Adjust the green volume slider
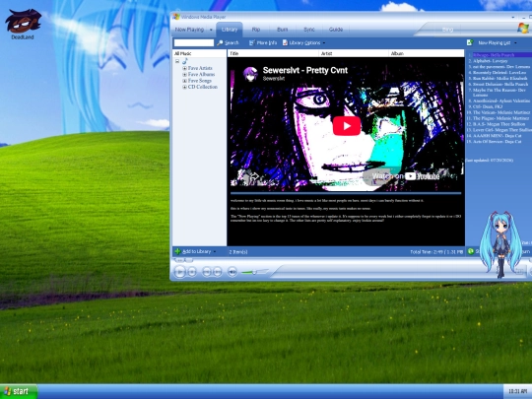 (254, 272)
